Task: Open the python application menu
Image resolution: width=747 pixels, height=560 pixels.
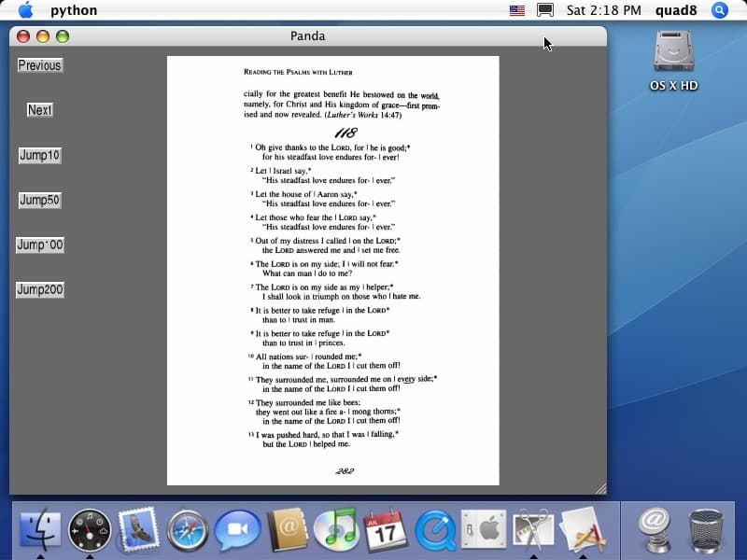Action: point(74,10)
